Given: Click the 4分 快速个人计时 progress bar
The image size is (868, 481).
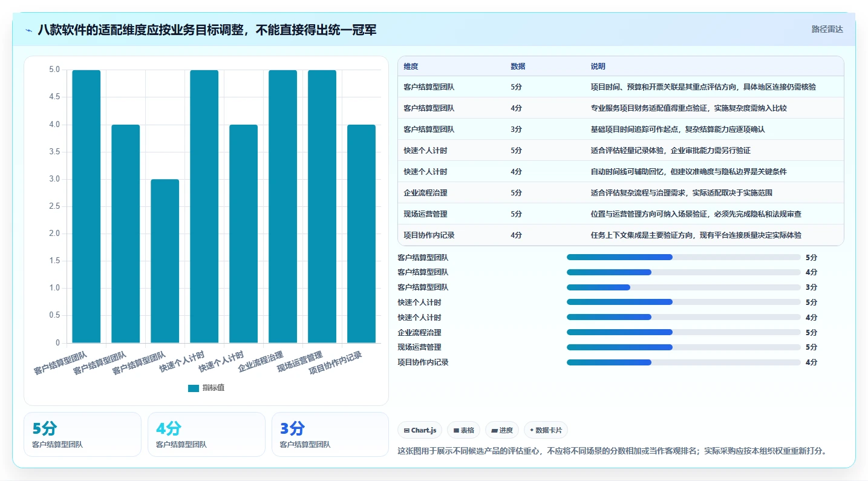Looking at the screenshot, I should [x=684, y=317].
